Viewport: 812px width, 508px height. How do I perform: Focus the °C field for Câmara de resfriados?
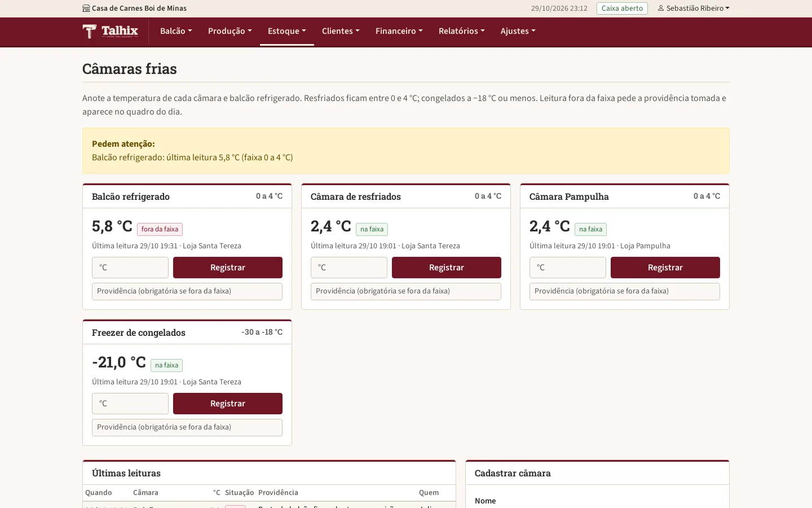coord(349,268)
